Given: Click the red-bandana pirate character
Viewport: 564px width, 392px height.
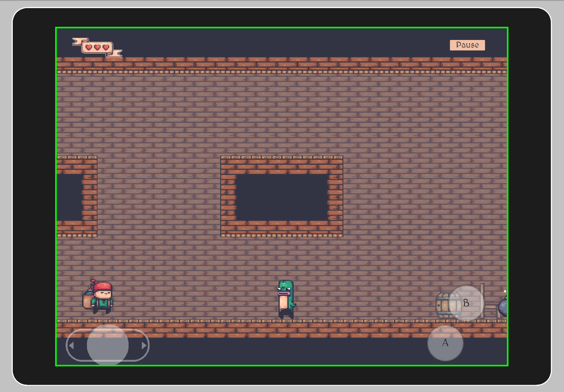Looking at the screenshot, I should pos(98,297).
